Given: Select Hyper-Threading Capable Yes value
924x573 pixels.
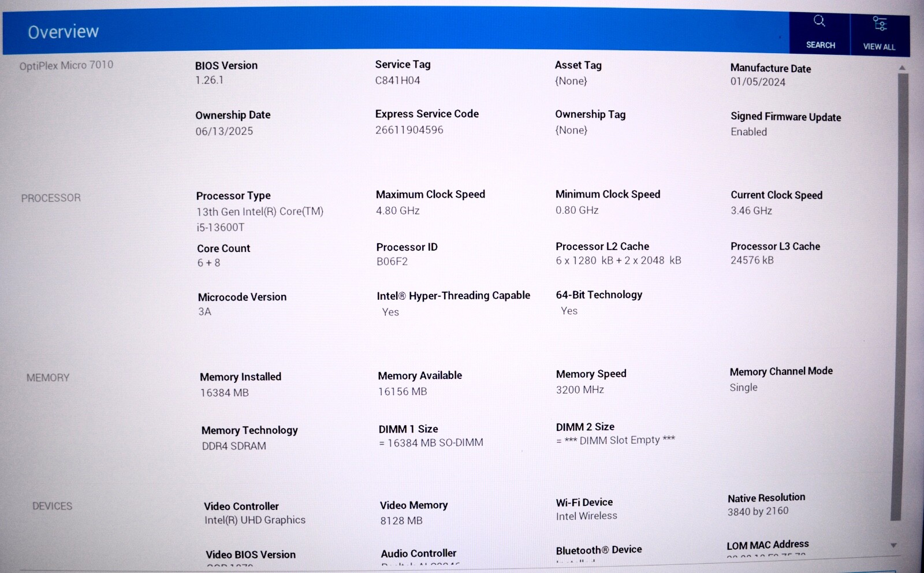Looking at the screenshot, I should click(390, 312).
